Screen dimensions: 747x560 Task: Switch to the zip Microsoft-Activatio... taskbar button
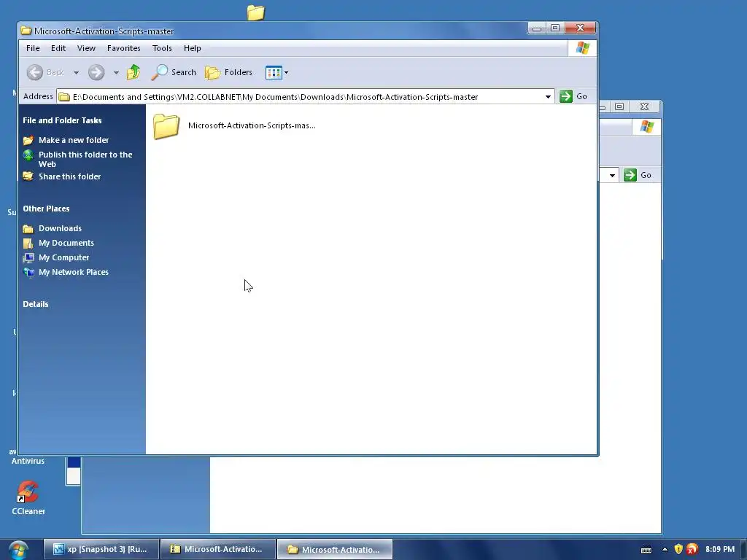218,549
